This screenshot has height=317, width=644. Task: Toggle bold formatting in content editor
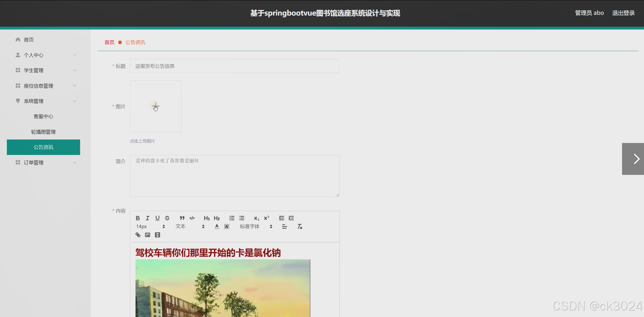138,218
